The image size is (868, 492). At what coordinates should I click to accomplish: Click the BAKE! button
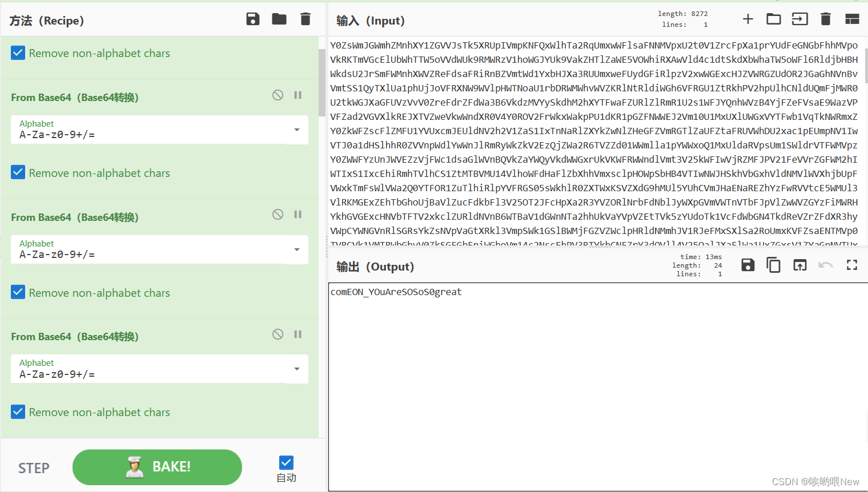157,467
